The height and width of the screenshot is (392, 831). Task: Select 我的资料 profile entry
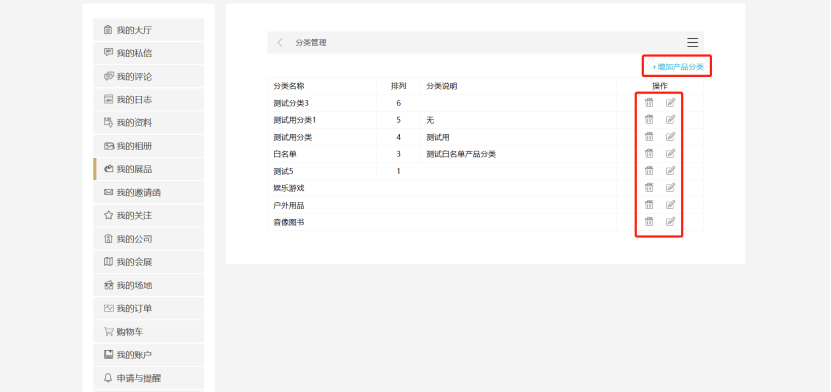coord(148,123)
